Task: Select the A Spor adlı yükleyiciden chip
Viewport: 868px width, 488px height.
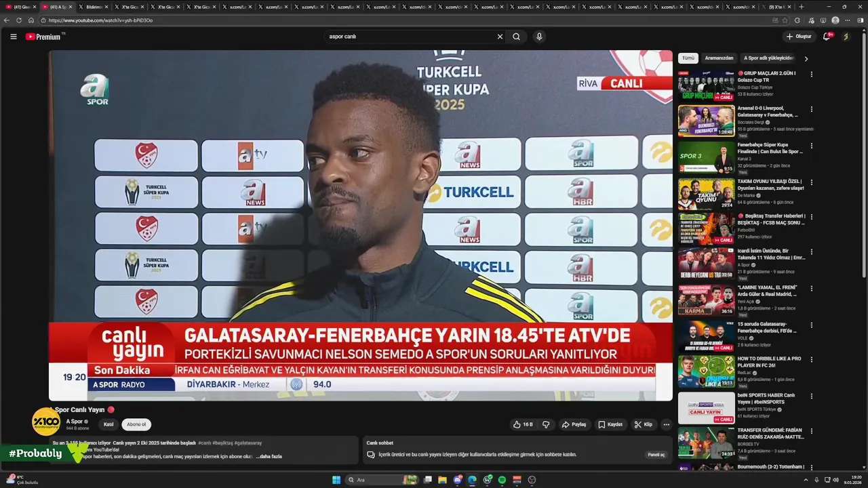Action: tap(768, 58)
